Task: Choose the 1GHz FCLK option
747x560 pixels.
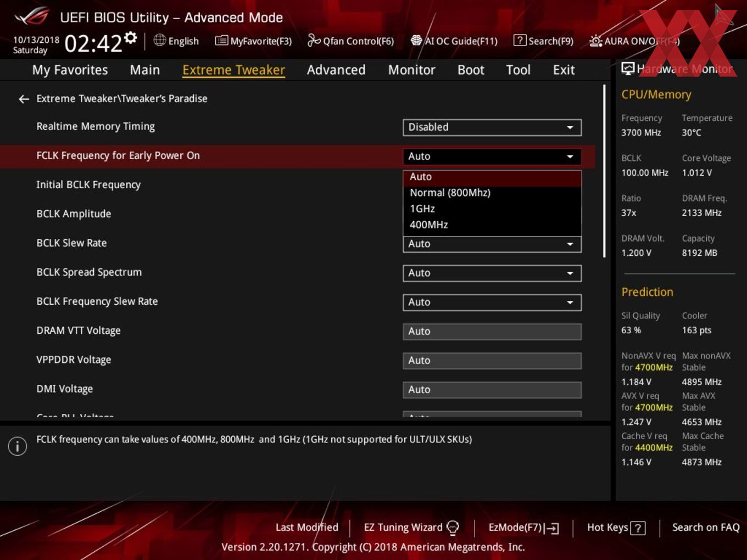Action: click(x=492, y=209)
